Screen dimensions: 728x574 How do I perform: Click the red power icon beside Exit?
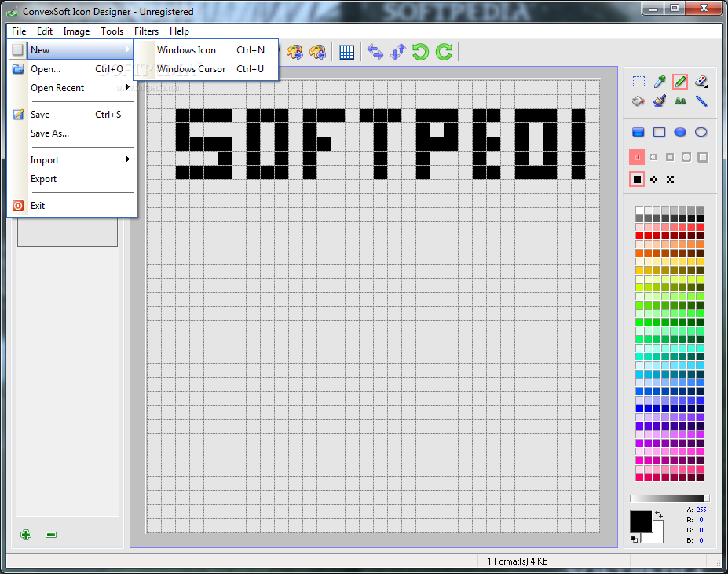click(18, 205)
